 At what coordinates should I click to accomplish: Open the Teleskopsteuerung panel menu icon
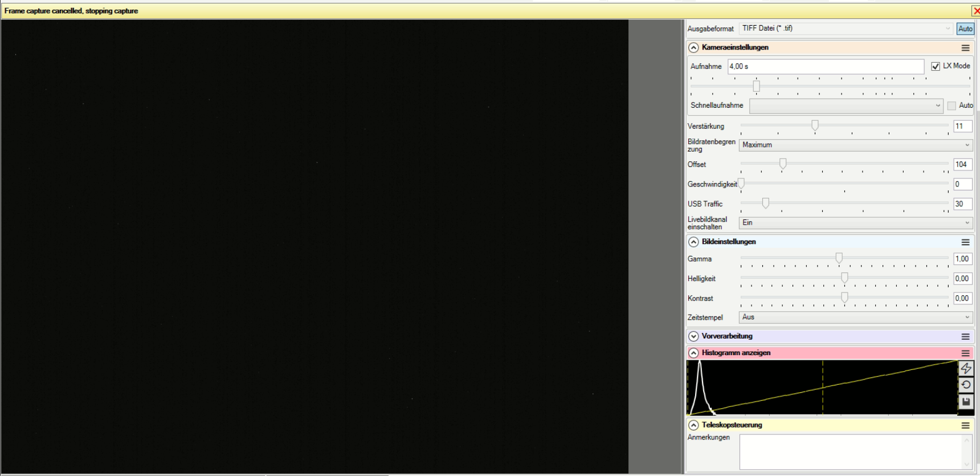(965, 425)
